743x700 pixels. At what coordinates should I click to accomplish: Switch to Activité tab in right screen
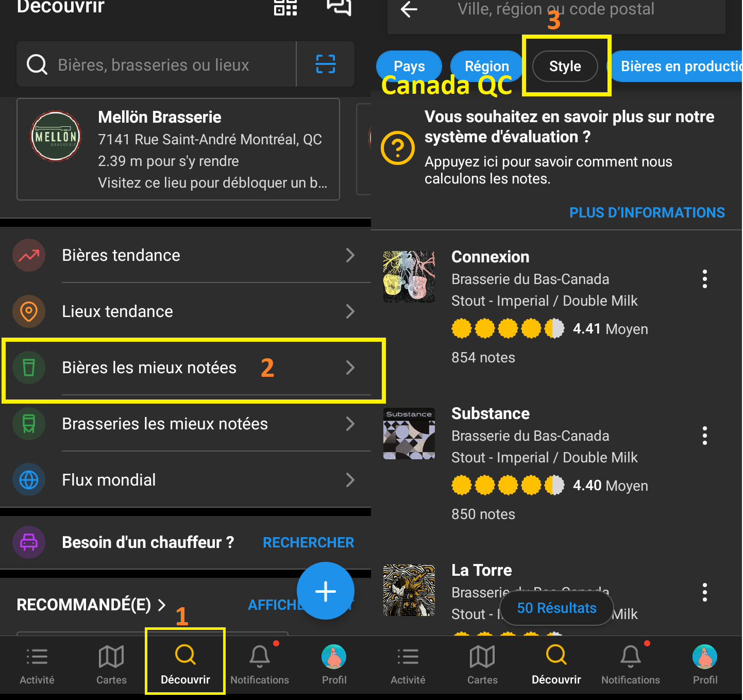[408, 665]
